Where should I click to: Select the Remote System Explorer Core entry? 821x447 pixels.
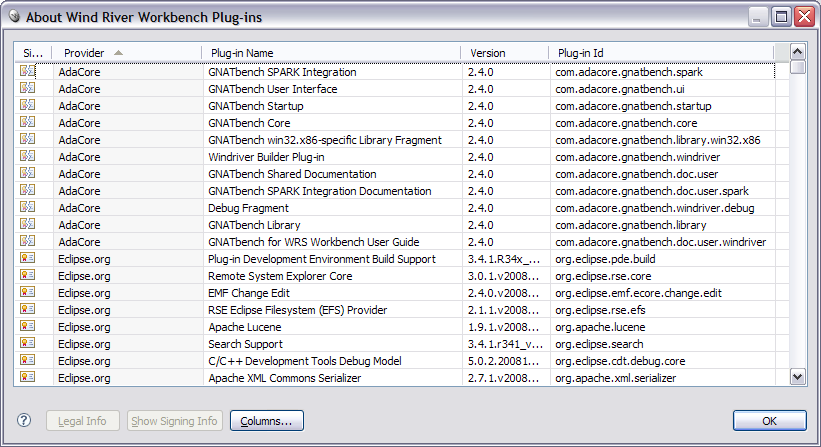tap(280, 276)
